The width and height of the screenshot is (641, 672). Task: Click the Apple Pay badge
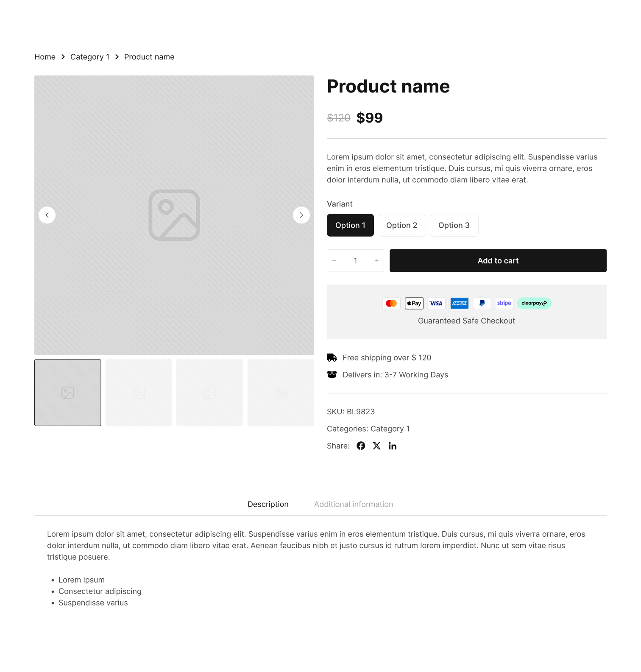click(414, 303)
